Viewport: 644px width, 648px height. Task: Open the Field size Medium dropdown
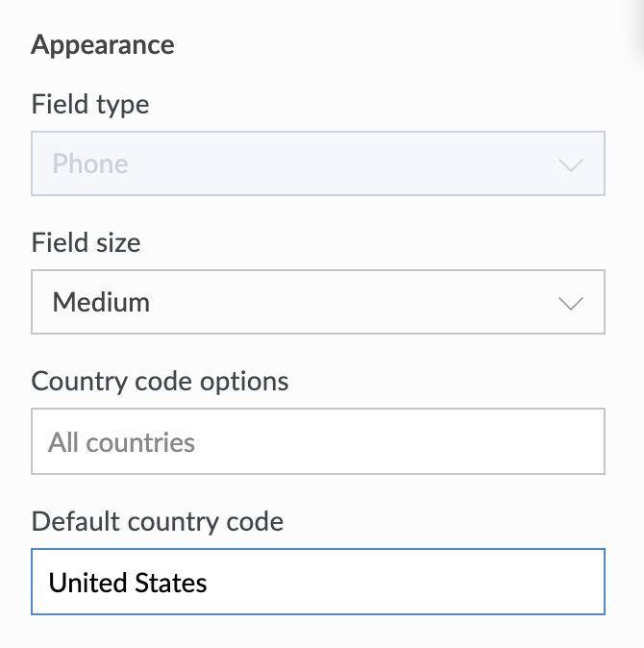pyautogui.click(x=317, y=303)
